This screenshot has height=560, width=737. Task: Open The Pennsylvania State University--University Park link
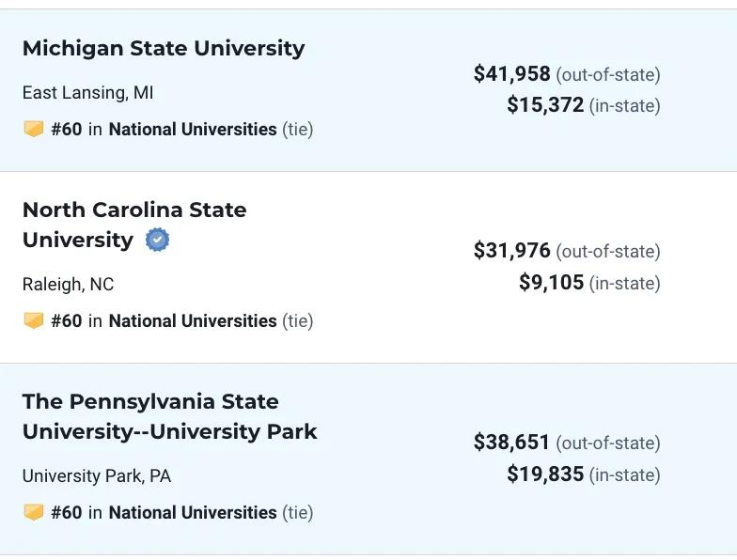[x=169, y=416]
